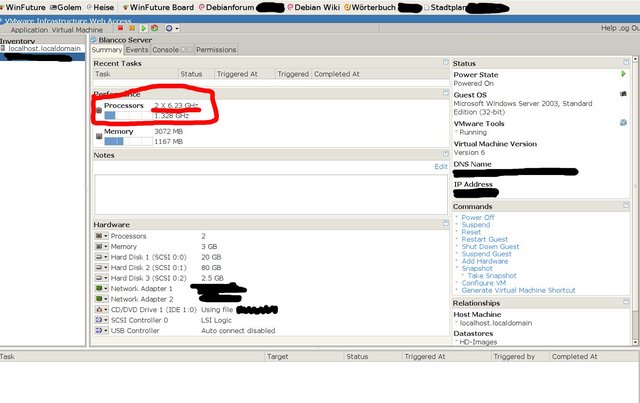This screenshot has width=640, height=403.
Task: Open the Network Adapter 1 dropdown
Action: pyautogui.click(x=101, y=289)
